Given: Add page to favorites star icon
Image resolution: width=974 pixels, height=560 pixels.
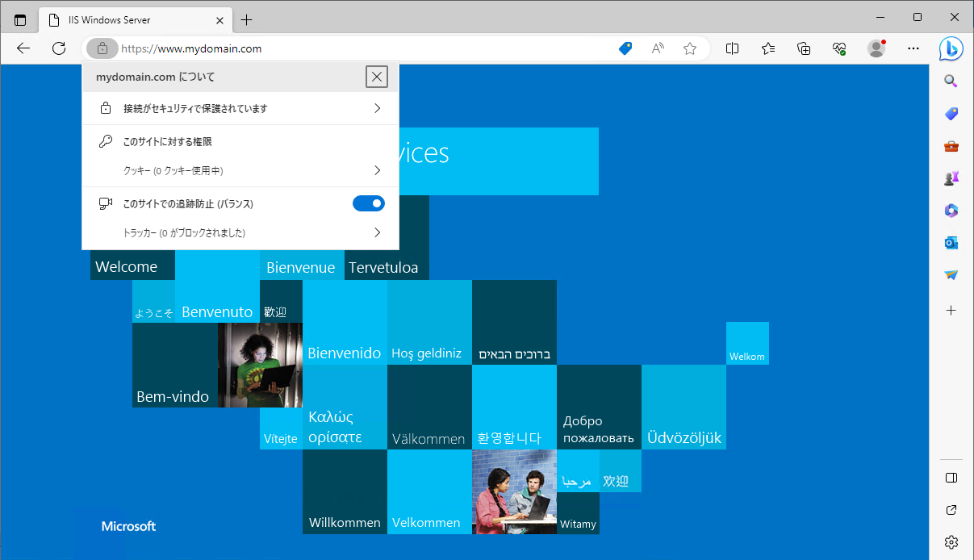Looking at the screenshot, I should click(x=690, y=48).
